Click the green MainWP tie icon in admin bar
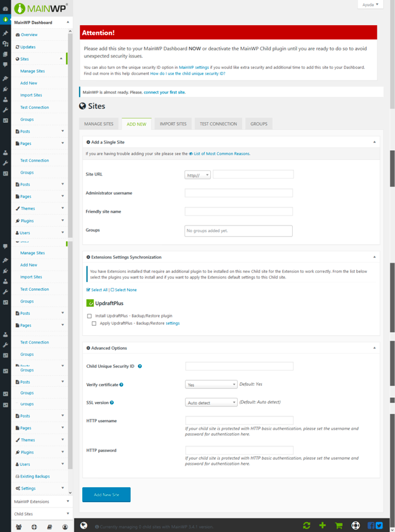Screen dimensions: 395x532 click(5, 19)
